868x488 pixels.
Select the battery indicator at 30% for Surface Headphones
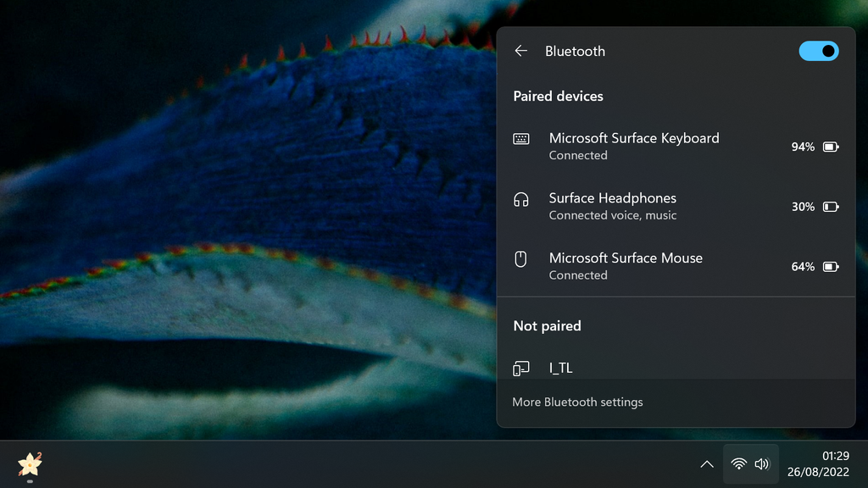(x=831, y=206)
